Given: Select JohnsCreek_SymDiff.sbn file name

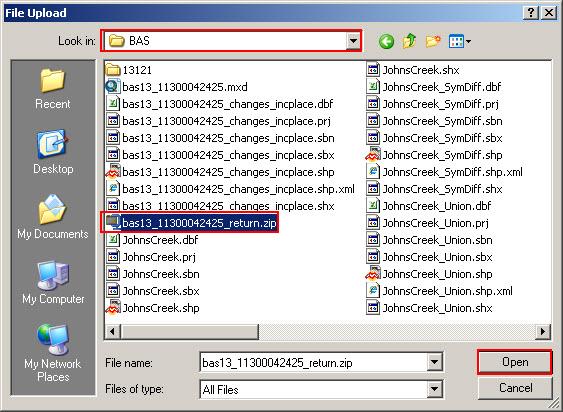Looking at the screenshot, I should pyautogui.click(x=442, y=121).
